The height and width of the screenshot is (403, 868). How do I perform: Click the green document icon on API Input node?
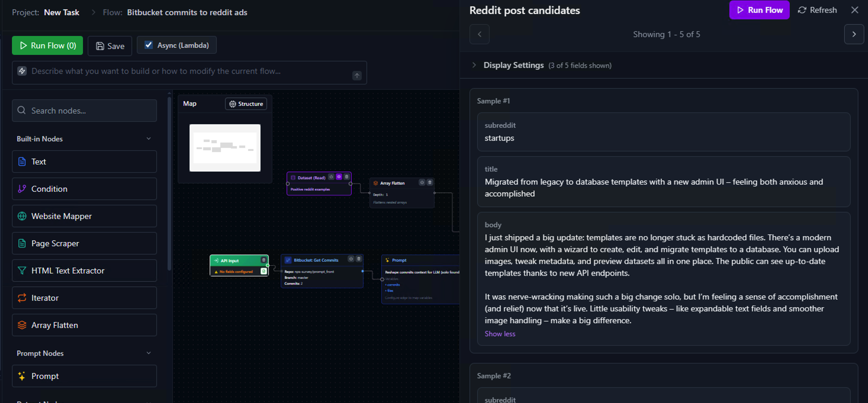[264, 271]
